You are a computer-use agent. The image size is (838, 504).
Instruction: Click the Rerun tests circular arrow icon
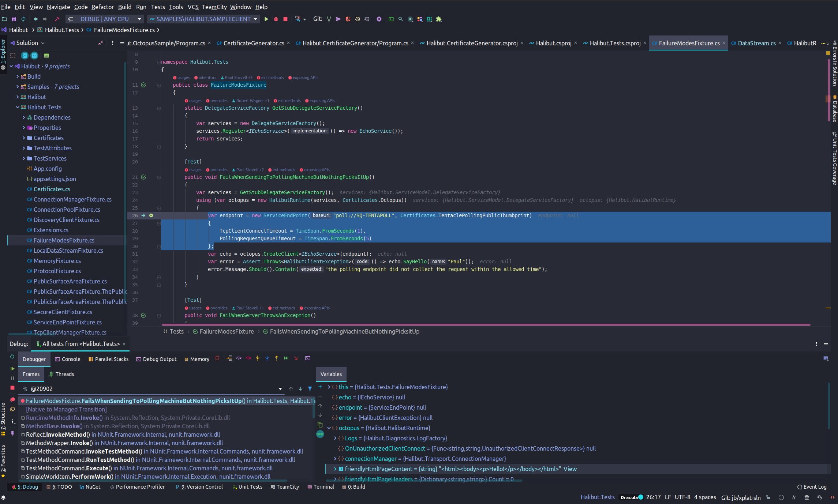click(12, 357)
